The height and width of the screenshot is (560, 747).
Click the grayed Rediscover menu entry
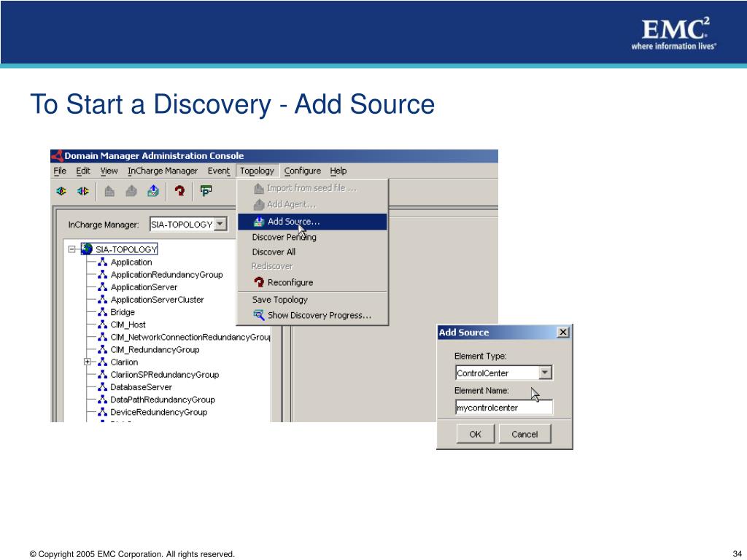click(272, 266)
